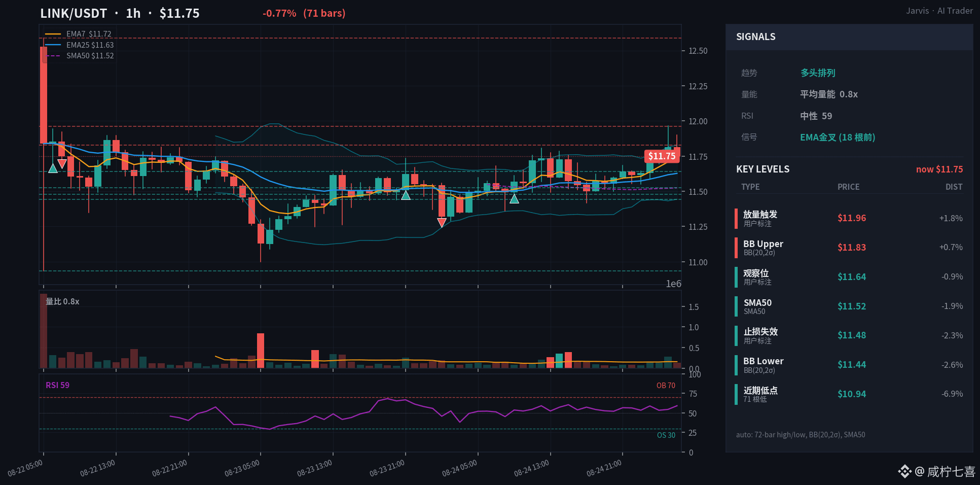
Task: Click the red $11.75 current price tag
Action: 662,156
